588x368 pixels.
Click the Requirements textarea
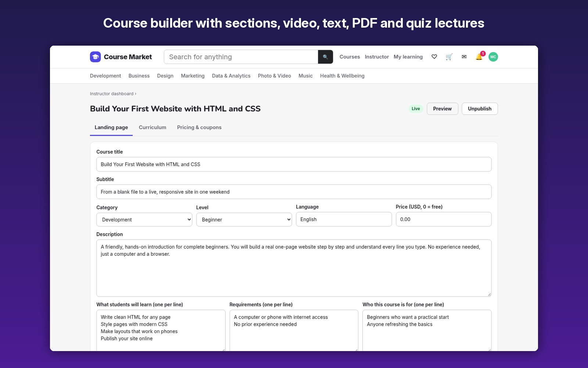tap(294, 330)
